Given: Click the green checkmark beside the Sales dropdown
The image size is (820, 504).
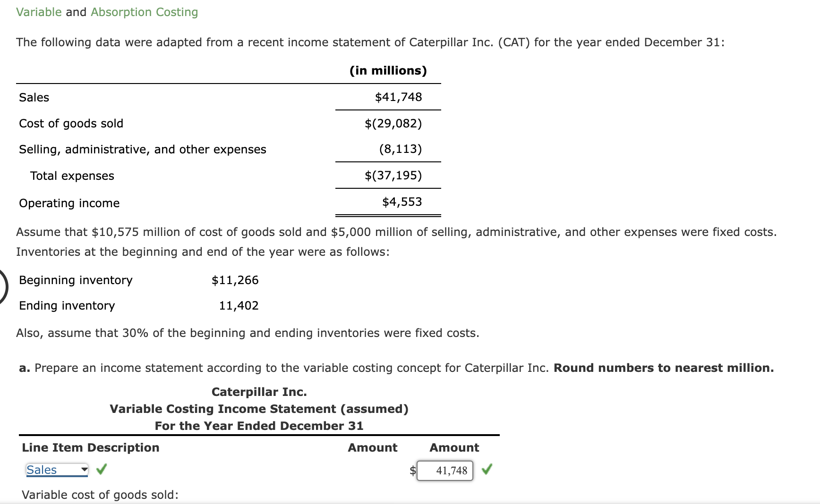Looking at the screenshot, I should (x=101, y=470).
